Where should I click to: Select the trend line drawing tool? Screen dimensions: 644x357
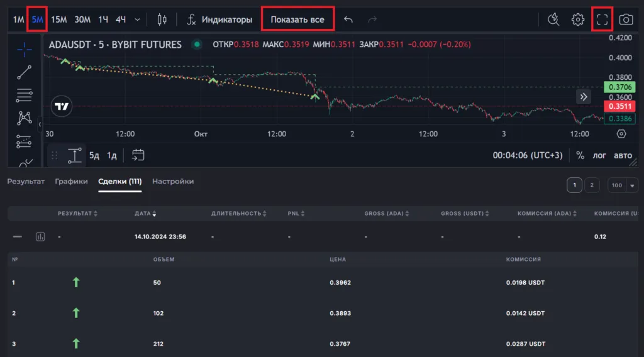click(x=25, y=72)
